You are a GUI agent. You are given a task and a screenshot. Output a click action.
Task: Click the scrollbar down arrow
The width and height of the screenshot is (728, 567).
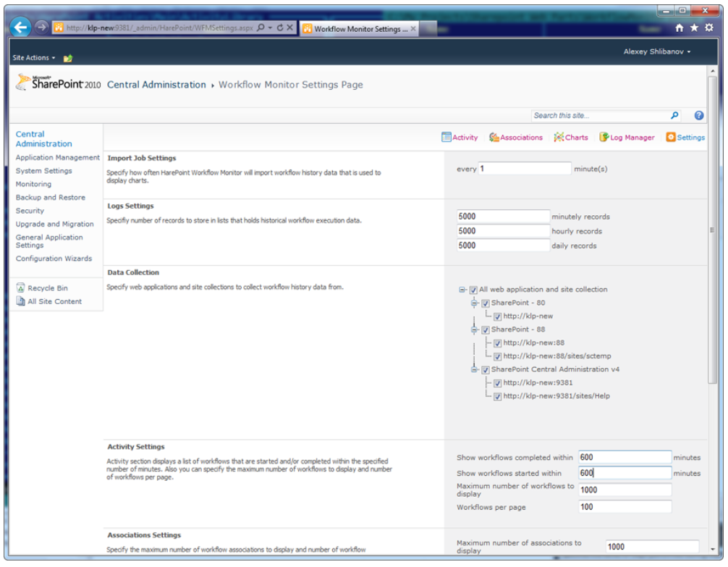[x=713, y=550]
